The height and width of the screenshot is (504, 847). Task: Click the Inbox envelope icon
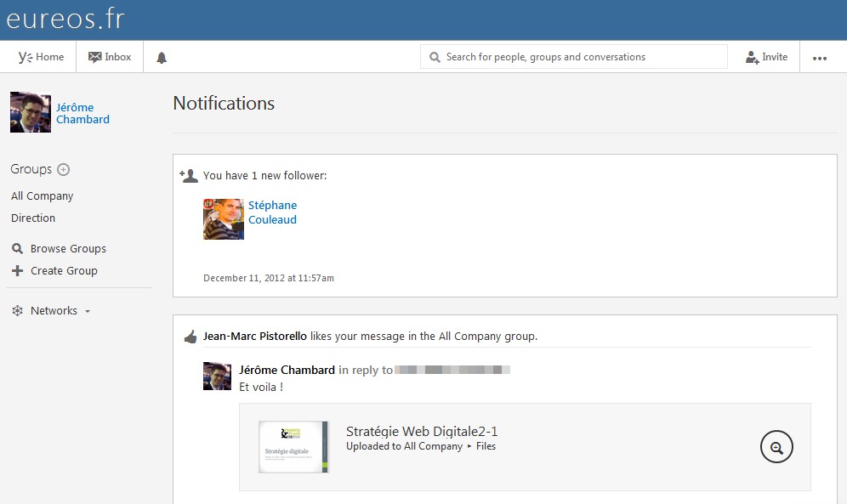(94, 57)
